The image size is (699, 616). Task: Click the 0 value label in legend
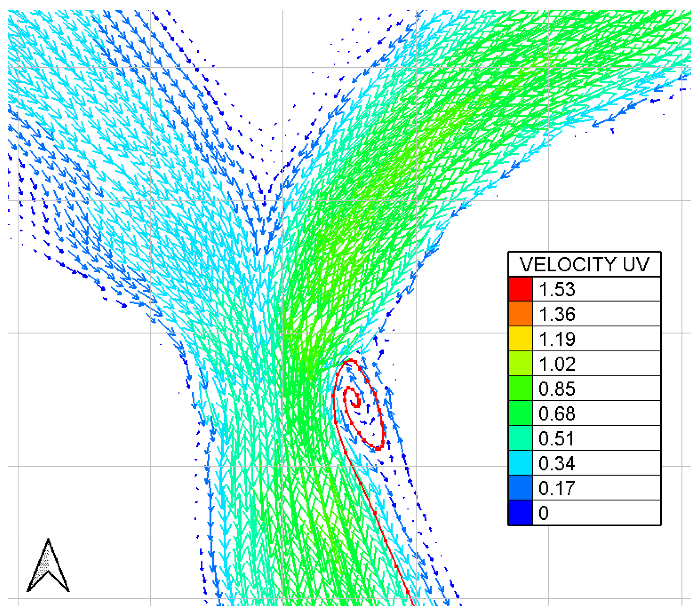[x=544, y=513]
